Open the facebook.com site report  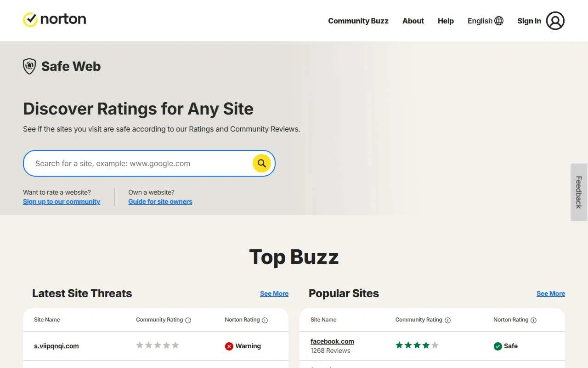click(332, 341)
